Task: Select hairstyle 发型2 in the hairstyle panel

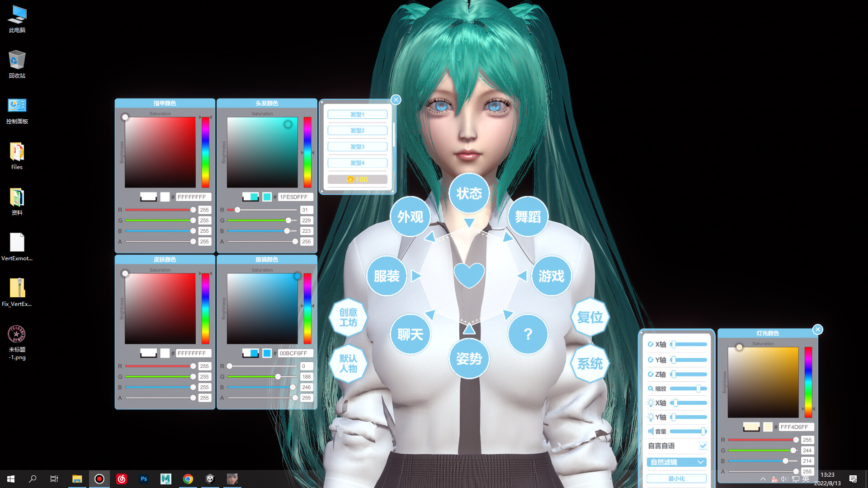Action: 357,130
